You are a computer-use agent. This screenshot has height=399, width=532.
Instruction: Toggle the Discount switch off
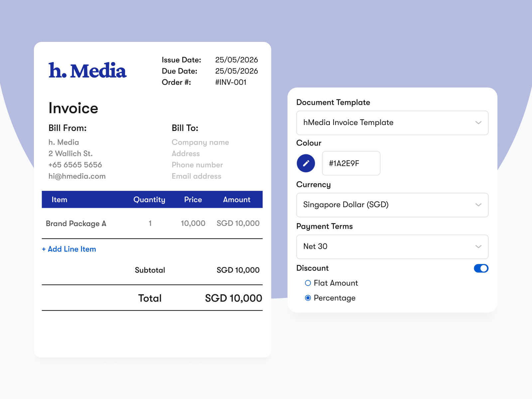(481, 268)
